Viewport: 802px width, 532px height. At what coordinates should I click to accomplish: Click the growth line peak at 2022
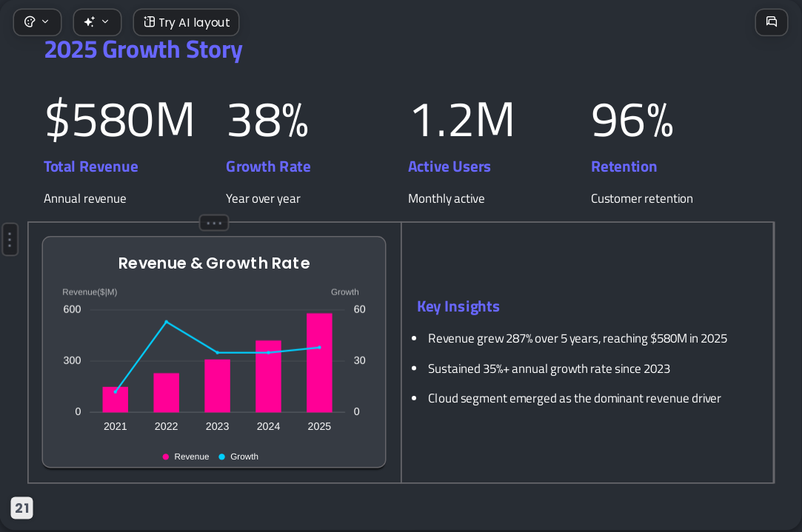point(166,322)
